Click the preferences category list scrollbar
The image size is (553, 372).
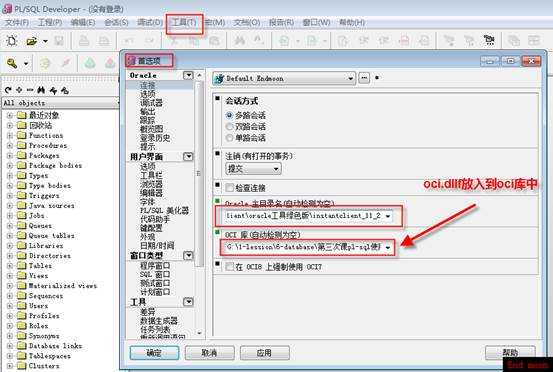[199, 173]
